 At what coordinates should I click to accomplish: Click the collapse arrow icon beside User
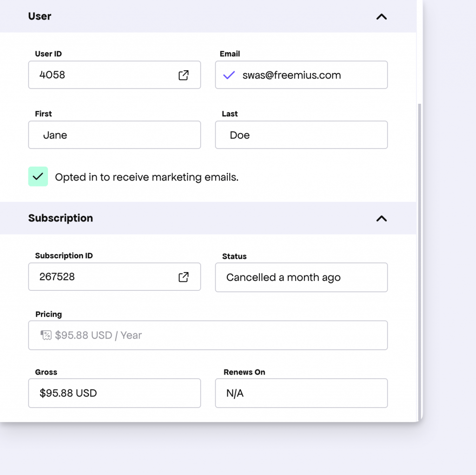pos(381,17)
